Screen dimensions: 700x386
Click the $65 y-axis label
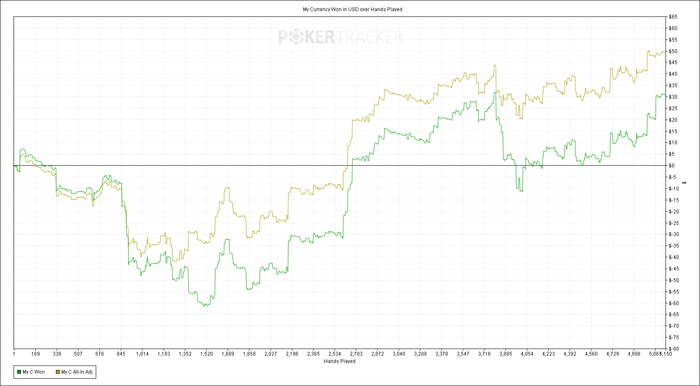point(674,17)
